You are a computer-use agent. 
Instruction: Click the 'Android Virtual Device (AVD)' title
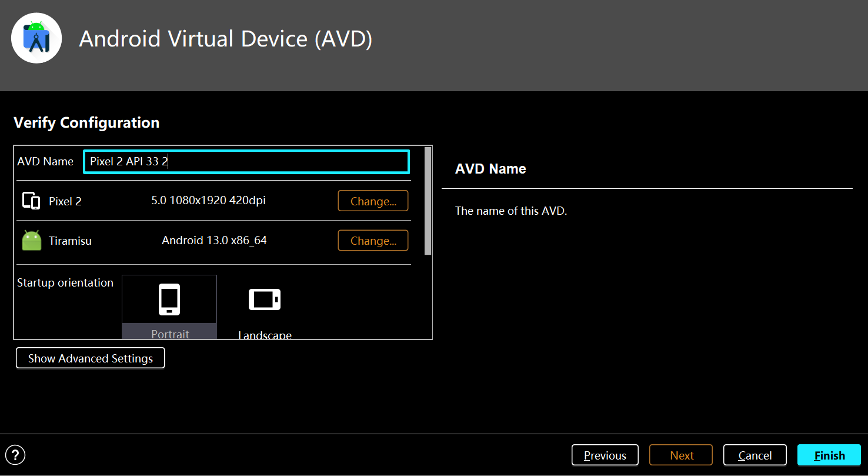coord(226,39)
